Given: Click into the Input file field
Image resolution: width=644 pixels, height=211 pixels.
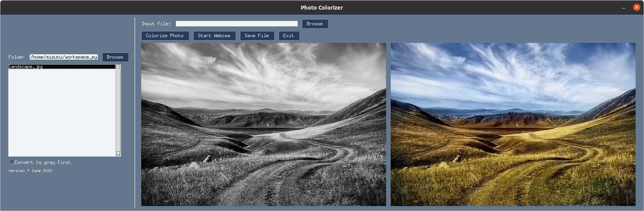Looking at the screenshot, I should [236, 24].
